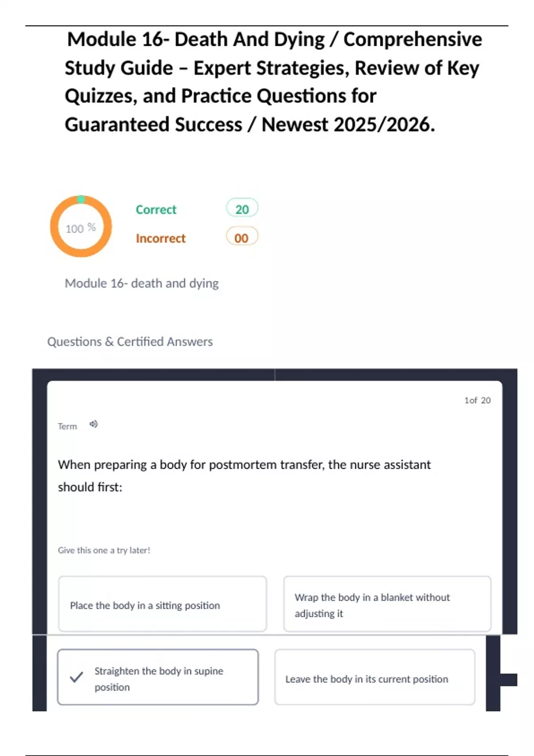534x756 pixels.
Task: Select 'Place the body in a sitting position'
Action: (x=162, y=605)
